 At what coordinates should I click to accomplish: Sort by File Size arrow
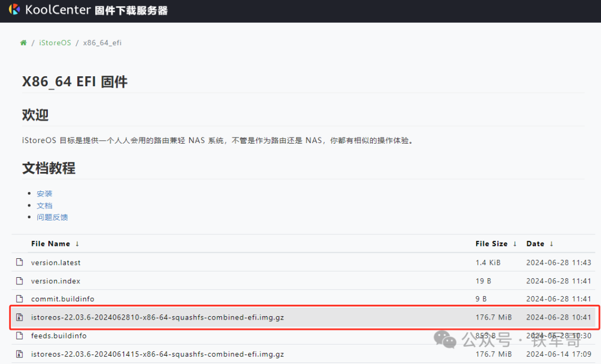(515, 244)
